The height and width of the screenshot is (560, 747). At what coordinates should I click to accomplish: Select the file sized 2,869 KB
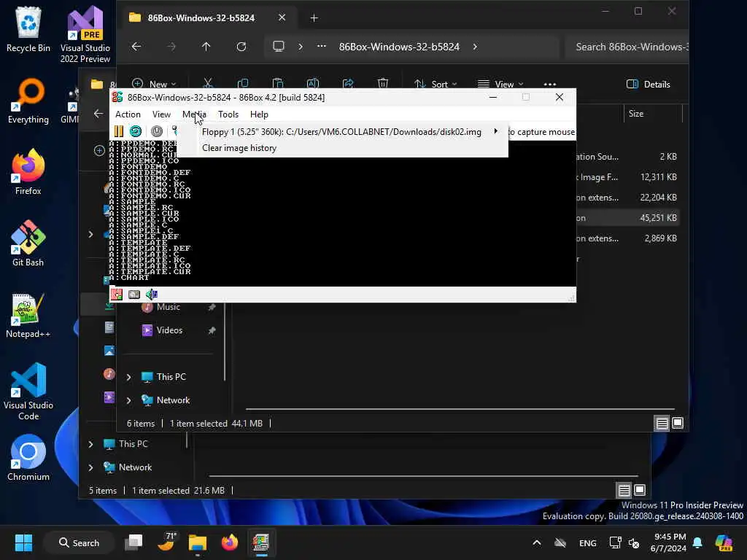click(x=627, y=238)
